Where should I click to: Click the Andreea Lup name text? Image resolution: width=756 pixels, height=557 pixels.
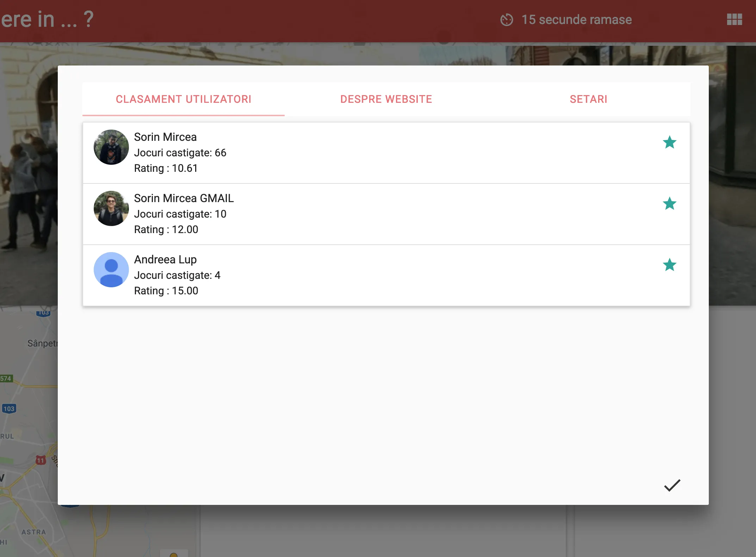click(x=165, y=259)
